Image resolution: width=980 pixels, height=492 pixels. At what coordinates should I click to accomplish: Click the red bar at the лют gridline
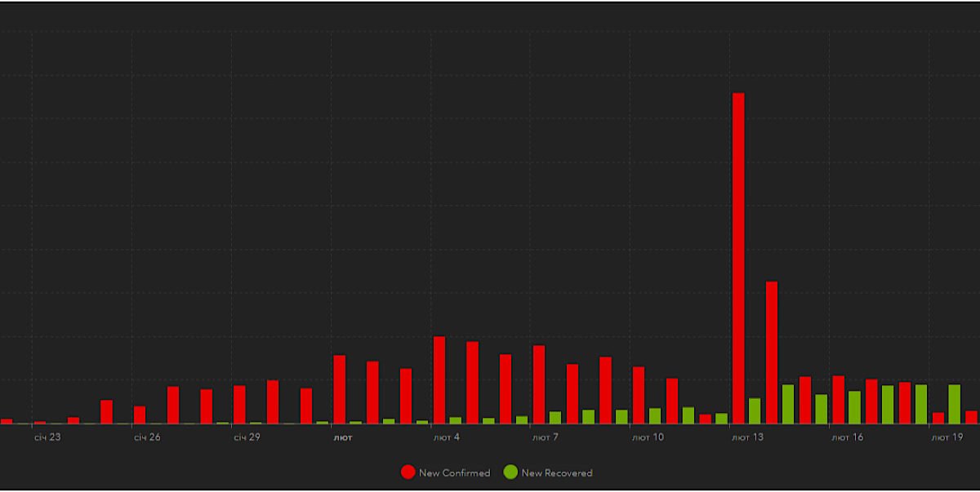[x=340, y=389]
